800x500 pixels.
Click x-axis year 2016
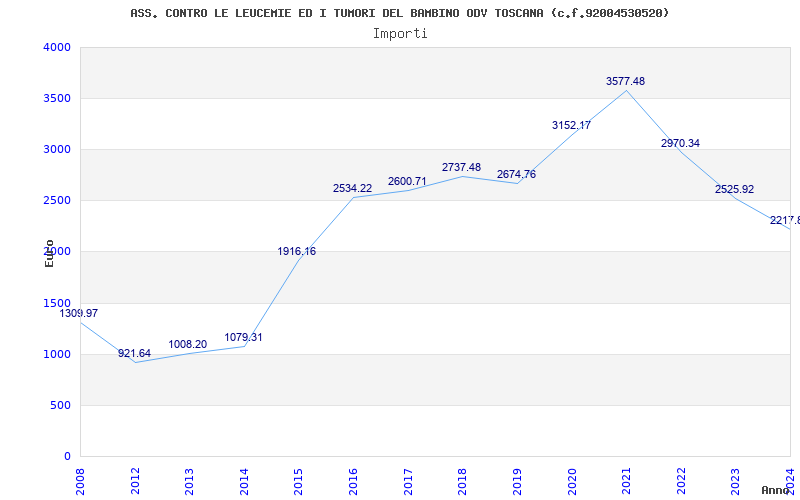[353, 482]
